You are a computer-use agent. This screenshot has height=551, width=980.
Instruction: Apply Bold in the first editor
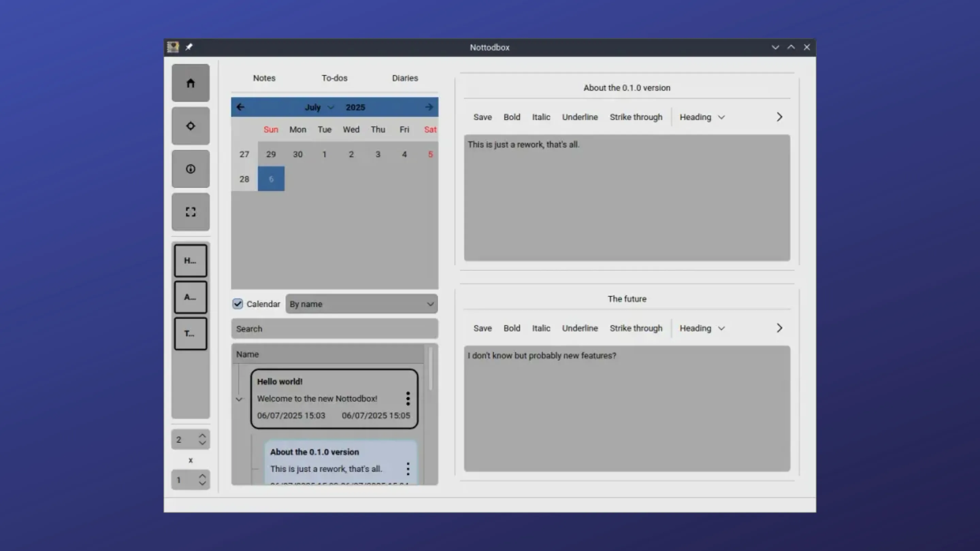pyautogui.click(x=512, y=117)
